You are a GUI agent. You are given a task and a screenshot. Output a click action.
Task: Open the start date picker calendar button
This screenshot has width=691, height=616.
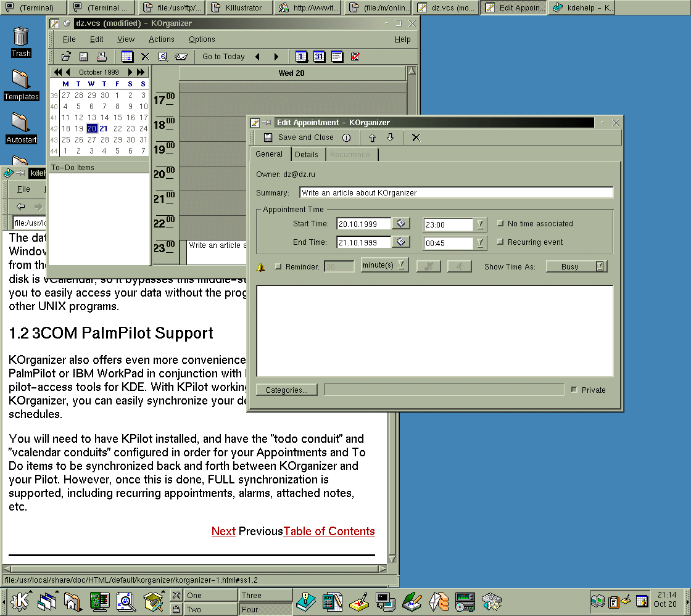tap(400, 224)
